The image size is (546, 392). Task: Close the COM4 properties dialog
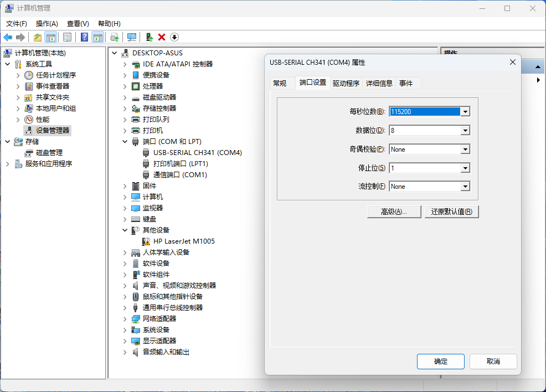[x=513, y=63]
